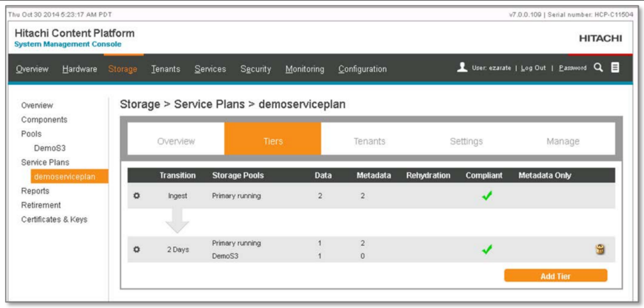Switch to the Settings tab
The height and width of the screenshot is (308, 644).
tap(466, 141)
